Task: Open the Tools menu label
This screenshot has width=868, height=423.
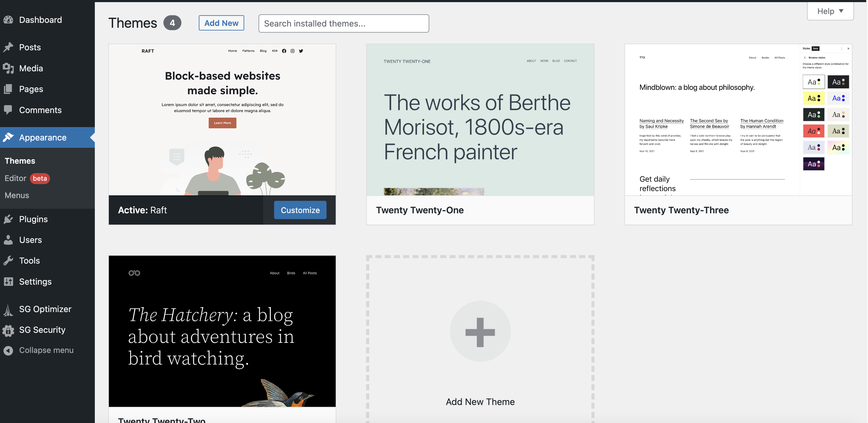Action: click(x=29, y=261)
